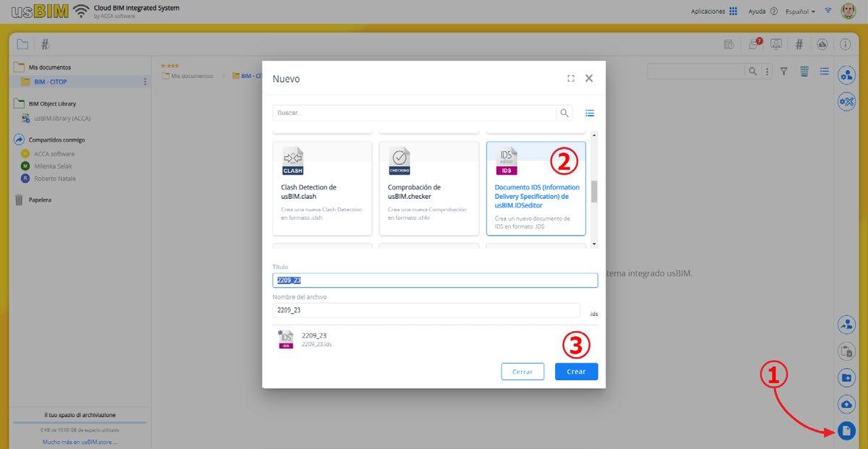
Task: Open ACCA software shared user
Action: pos(54,153)
